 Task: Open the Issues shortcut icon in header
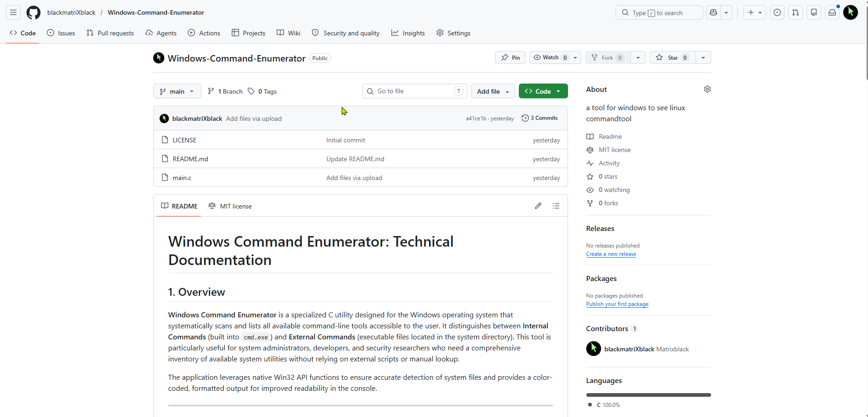(x=777, y=12)
